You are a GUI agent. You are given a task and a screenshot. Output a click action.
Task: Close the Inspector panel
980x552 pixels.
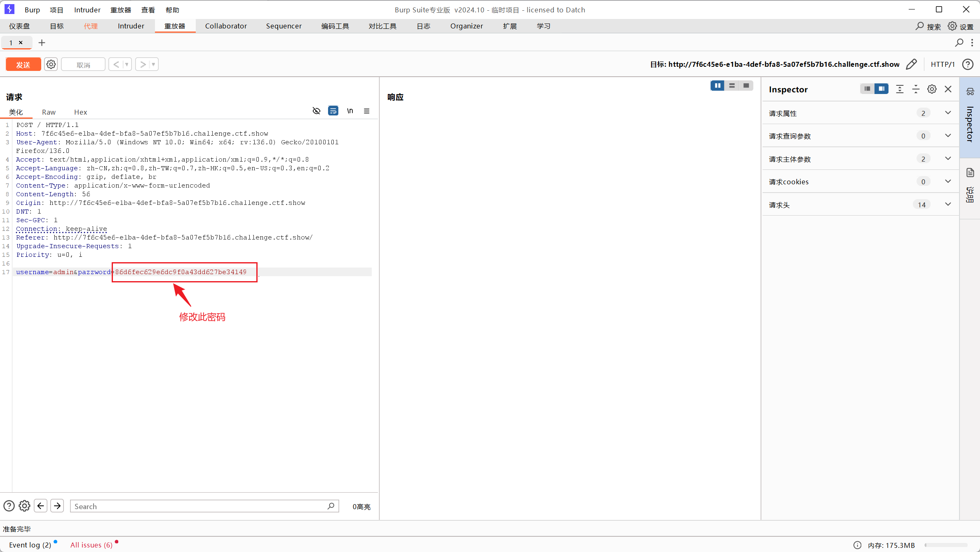(x=948, y=89)
